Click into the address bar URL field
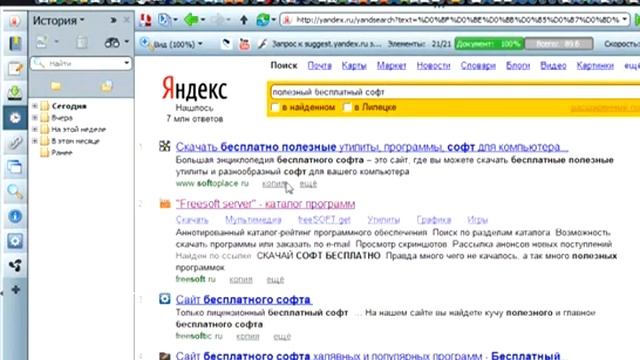Screen dimensions: 640x360 point(455,20)
